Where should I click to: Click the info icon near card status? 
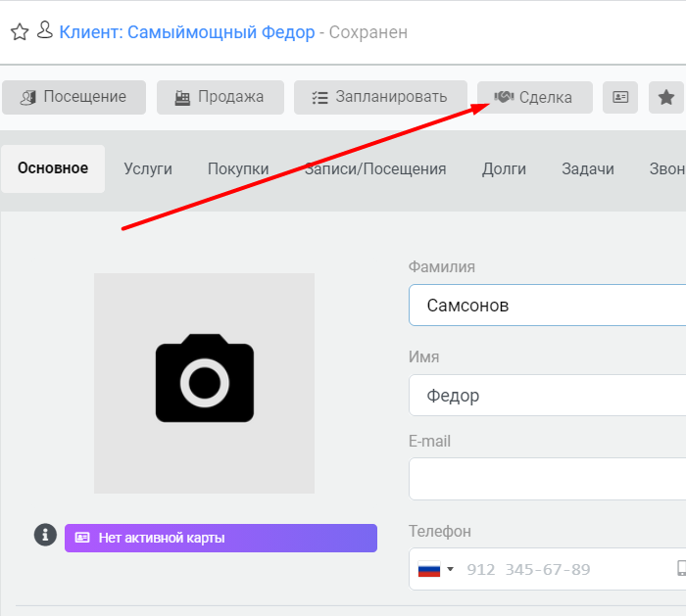tap(45, 535)
